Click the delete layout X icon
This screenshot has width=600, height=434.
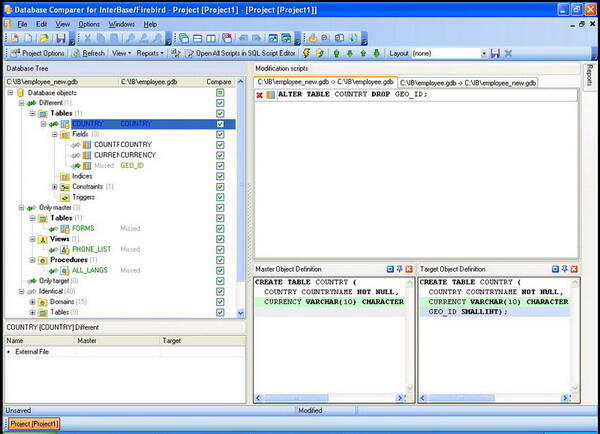pos(508,53)
